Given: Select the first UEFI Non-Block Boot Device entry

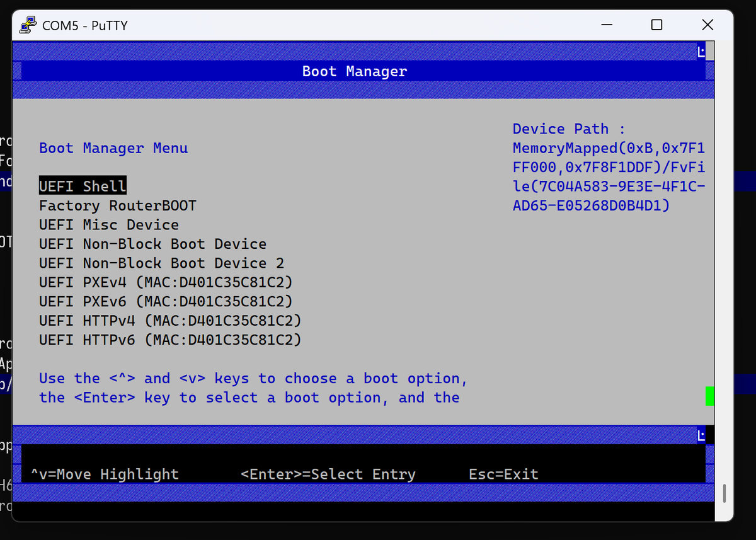Looking at the screenshot, I should coord(152,244).
